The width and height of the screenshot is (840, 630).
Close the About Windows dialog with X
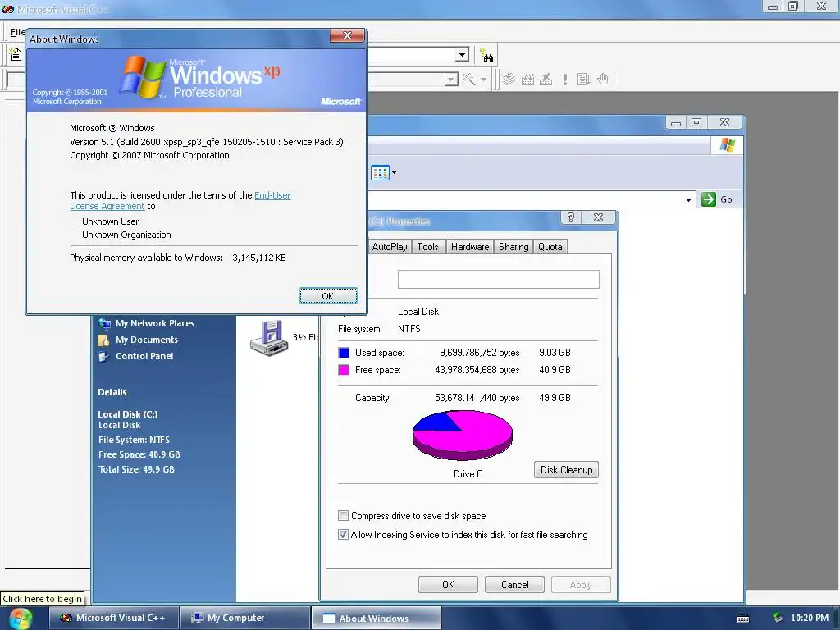[347, 35]
